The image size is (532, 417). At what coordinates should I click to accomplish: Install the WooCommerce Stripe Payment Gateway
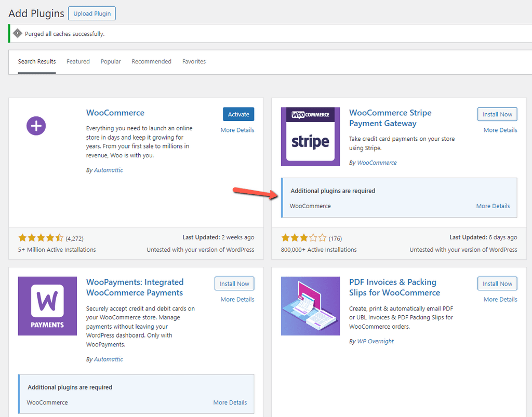click(x=497, y=114)
